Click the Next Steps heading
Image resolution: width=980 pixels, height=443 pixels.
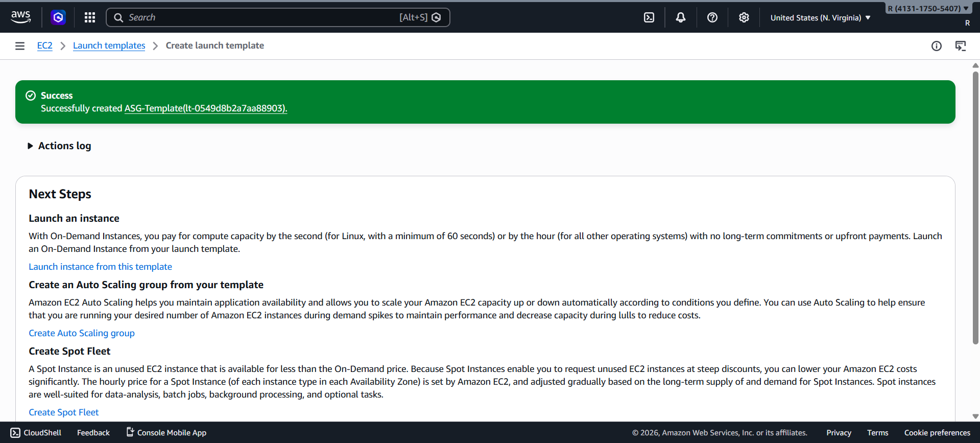[60, 194]
